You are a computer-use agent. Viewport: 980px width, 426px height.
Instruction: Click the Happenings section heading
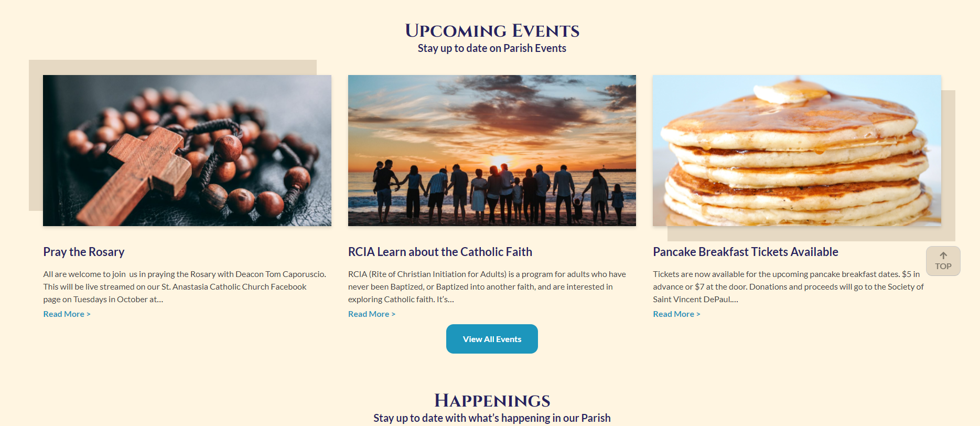tap(492, 401)
